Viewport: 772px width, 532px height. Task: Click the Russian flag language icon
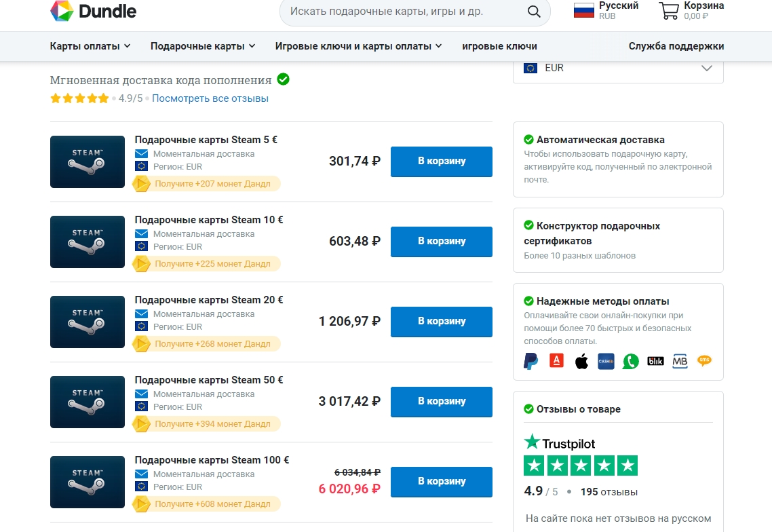point(583,11)
